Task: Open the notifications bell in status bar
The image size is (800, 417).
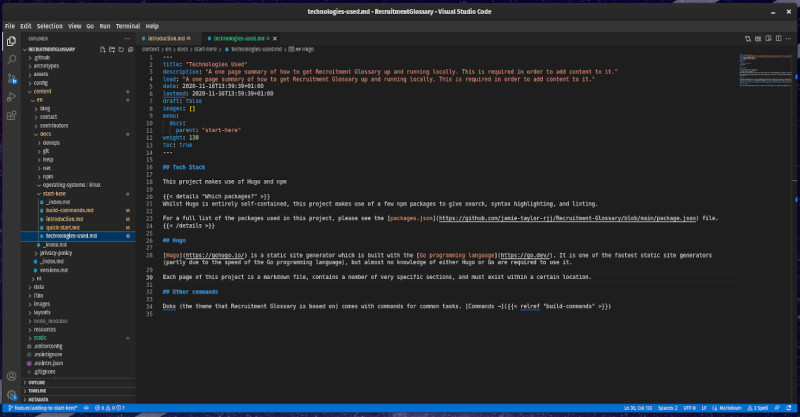Action: pyautogui.click(x=789, y=408)
